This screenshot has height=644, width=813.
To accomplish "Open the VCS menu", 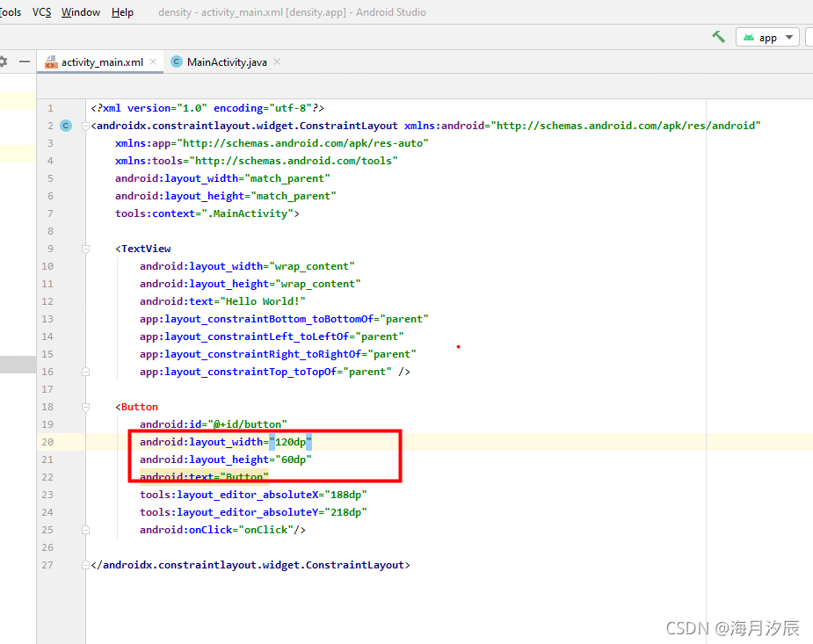I will (x=41, y=12).
